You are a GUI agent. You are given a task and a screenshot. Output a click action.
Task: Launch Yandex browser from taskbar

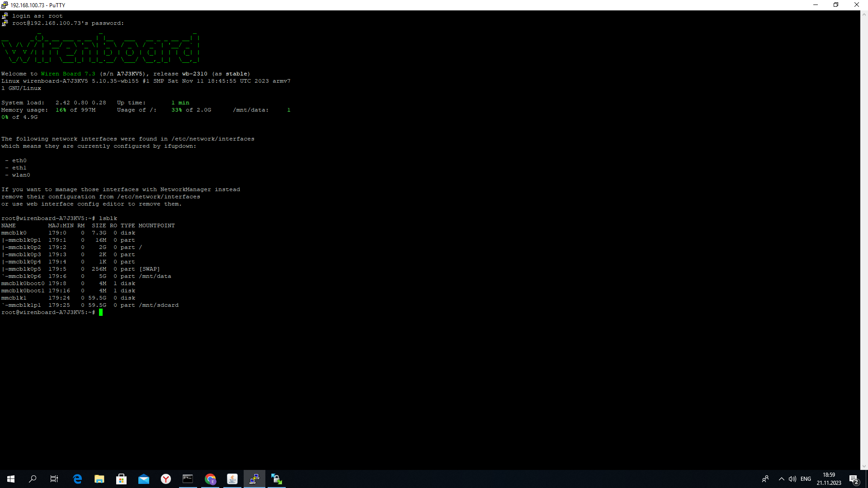pos(166,479)
